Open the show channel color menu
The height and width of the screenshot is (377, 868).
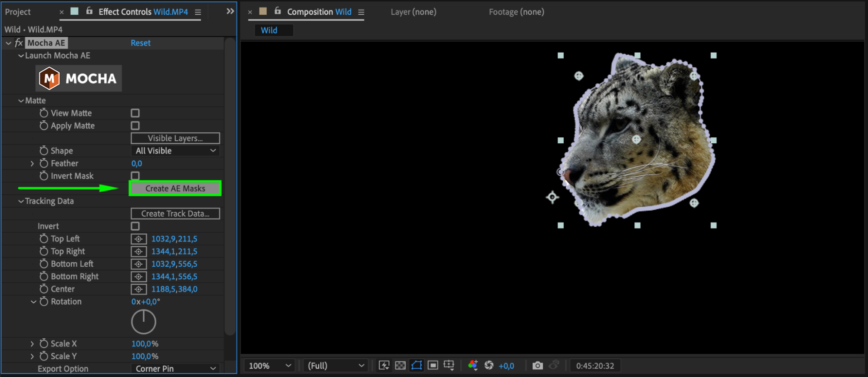(x=473, y=366)
